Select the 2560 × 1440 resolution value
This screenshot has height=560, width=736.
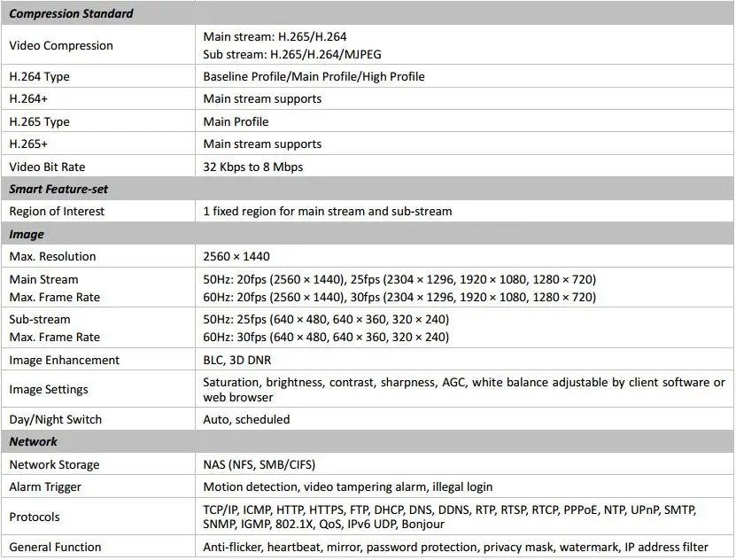[x=237, y=256]
